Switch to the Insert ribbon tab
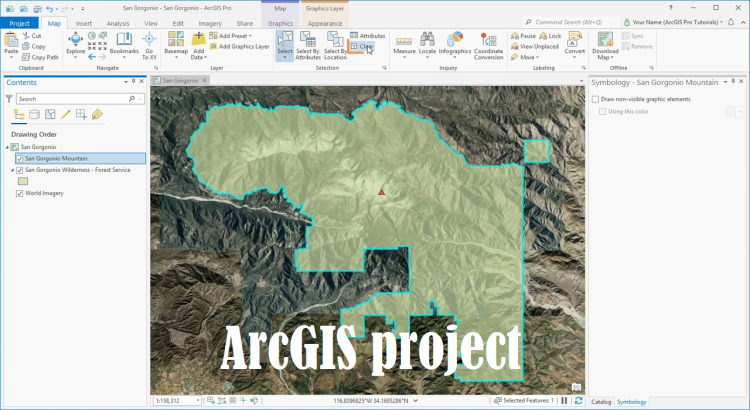Viewport: 750px width, 410px height. click(x=84, y=23)
